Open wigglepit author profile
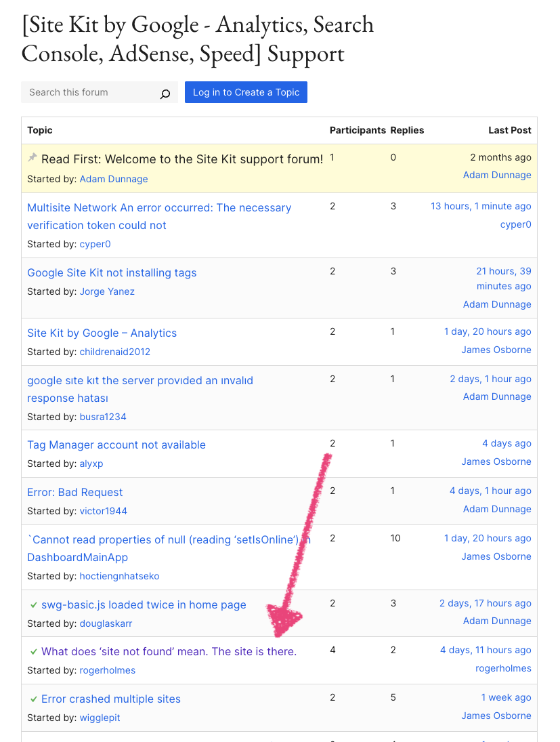Image resolution: width=560 pixels, height=742 pixels. point(100,718)
